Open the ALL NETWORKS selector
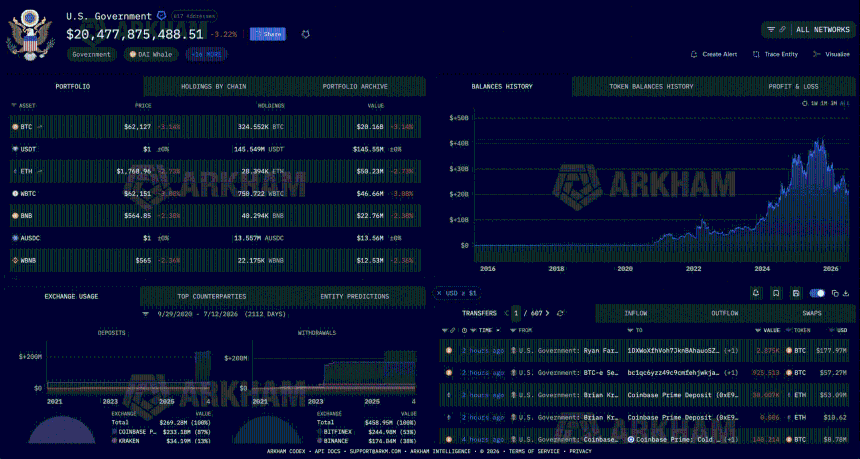The height and width of the screenshot is (459, 860). (x=823, y=30)
